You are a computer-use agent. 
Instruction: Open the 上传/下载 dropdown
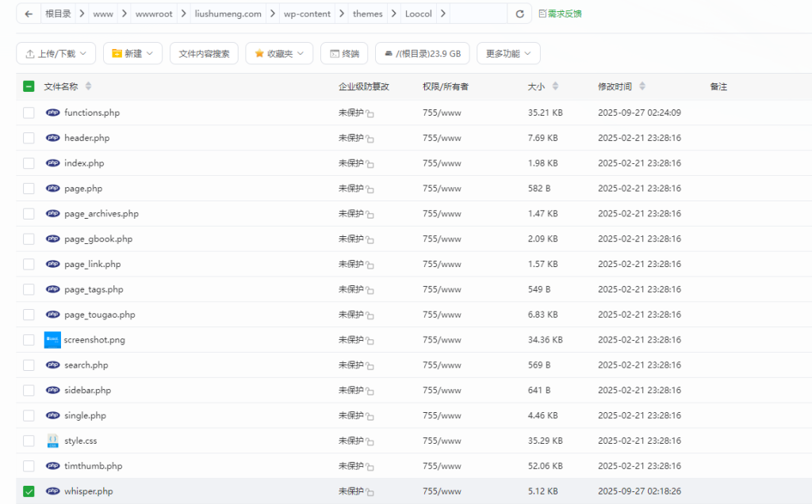click(x=56, y=53)
